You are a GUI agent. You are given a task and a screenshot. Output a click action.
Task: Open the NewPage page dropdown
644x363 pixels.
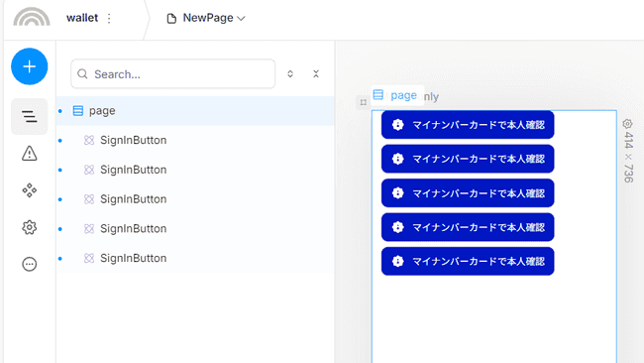(x=206, y=18)
